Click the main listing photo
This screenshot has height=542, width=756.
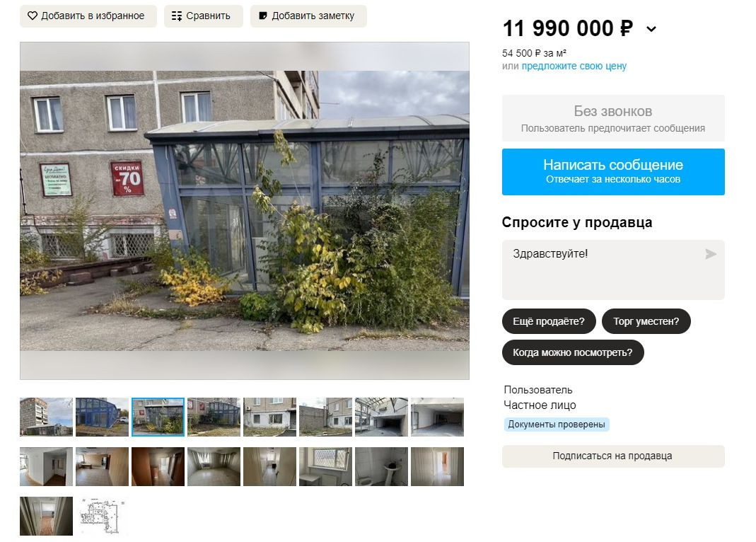[x=245, y=211]
